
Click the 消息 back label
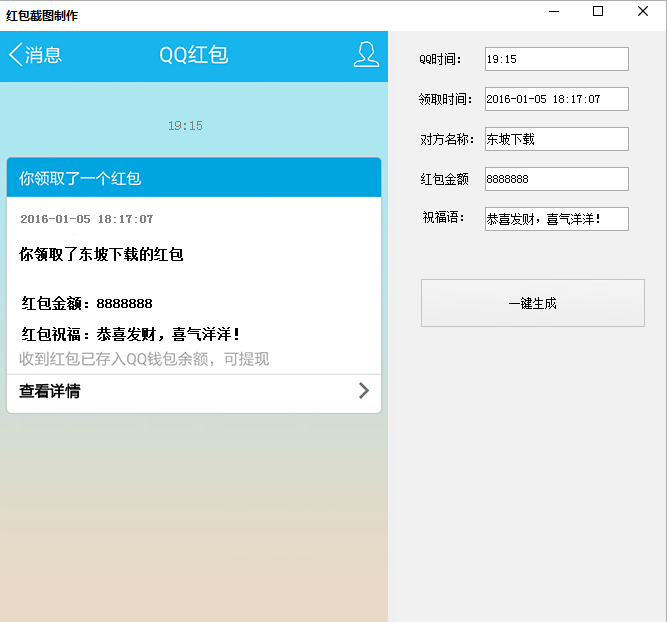pyautogui.click(x=43, y=55)
